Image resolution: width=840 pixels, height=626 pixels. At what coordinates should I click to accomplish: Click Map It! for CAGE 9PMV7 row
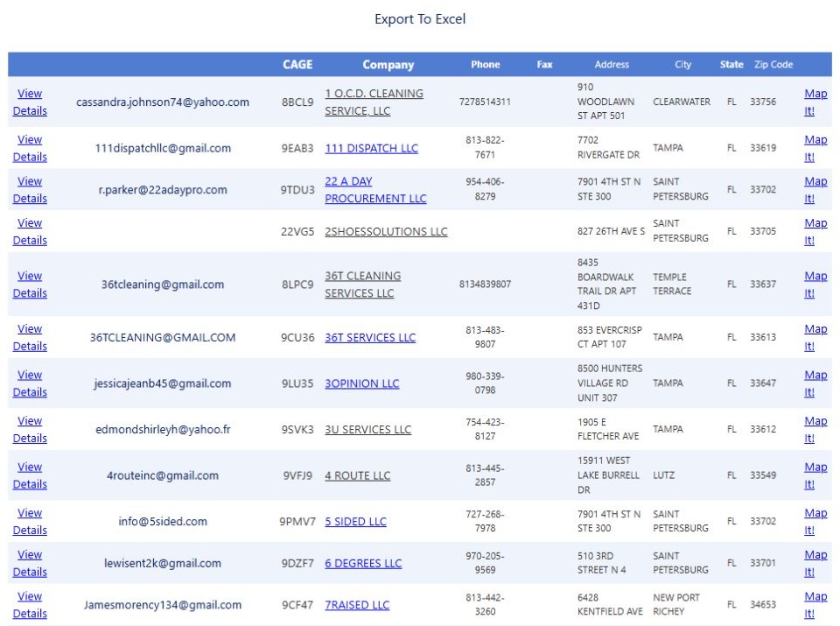point(815,522)
